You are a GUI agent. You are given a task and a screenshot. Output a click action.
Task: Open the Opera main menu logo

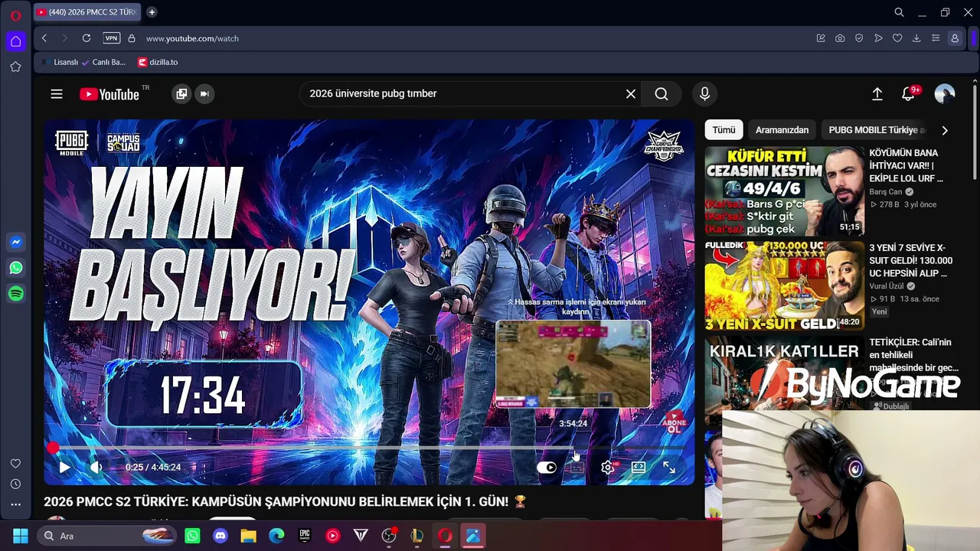coord(15,14)
